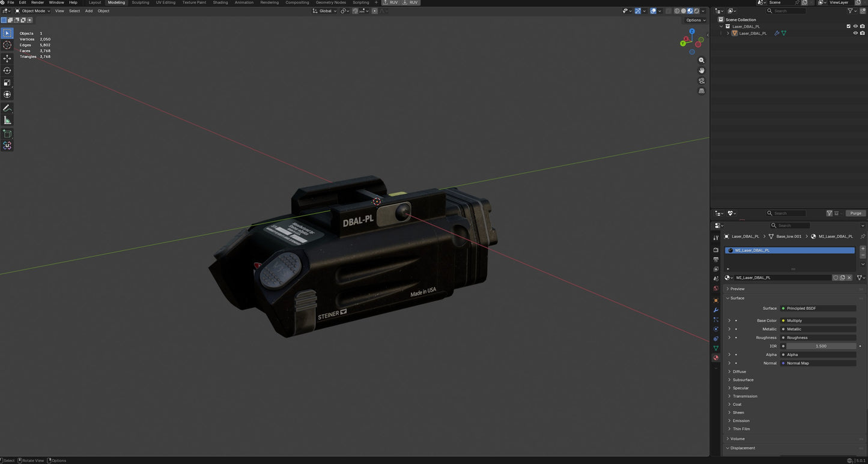
Task: Select the Measure tool
Action: (7, 120)
